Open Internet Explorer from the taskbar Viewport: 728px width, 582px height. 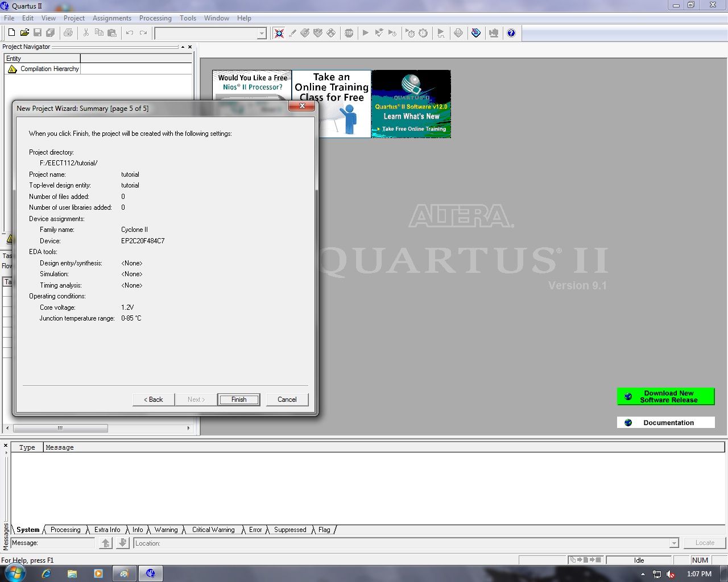coord(46,573)
